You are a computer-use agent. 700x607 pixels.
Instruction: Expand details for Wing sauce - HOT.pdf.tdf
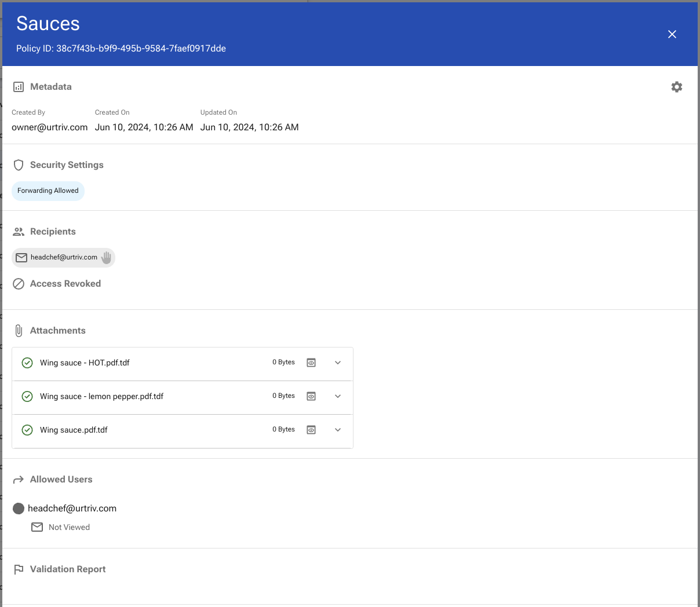click(x=338, y=362)
